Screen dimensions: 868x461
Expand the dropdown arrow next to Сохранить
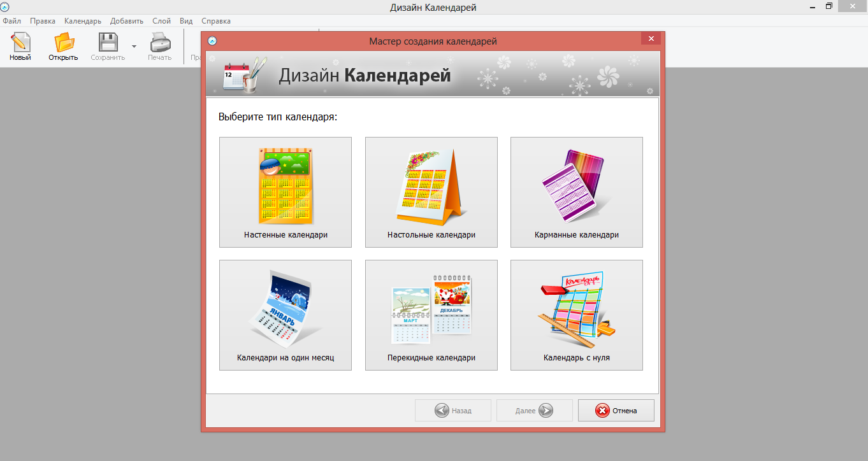pyautogui.click(x=134, y=46)
